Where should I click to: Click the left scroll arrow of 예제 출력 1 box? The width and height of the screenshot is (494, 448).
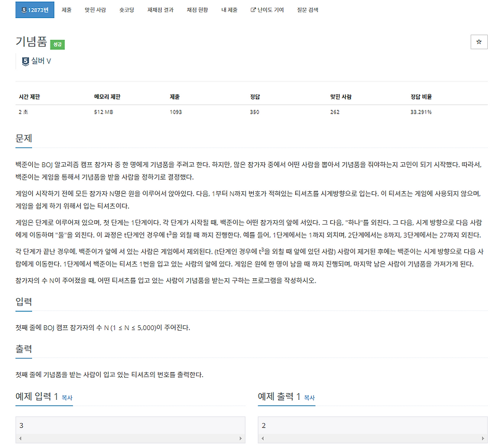pos(262,437)
